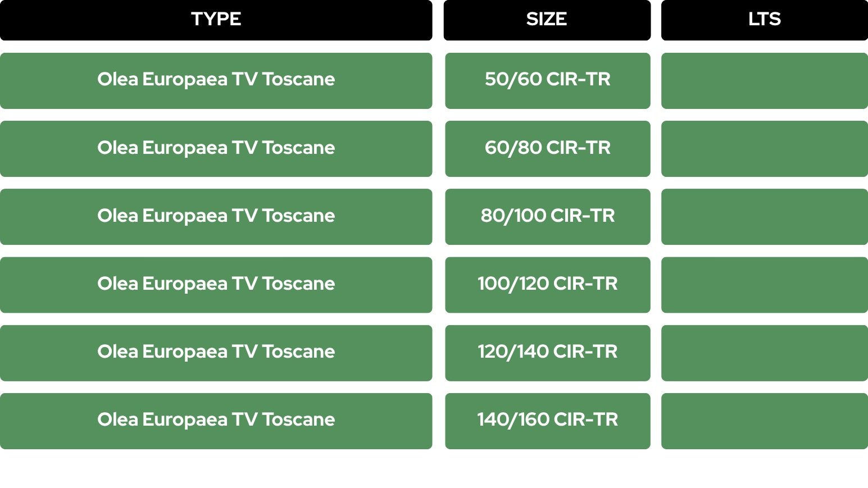This screenshot has height=488, width=868.
Task: Click the empty LTS cell beside 100/120 CIR-TR
Action: pyautogui.click(x=765, y=285)
